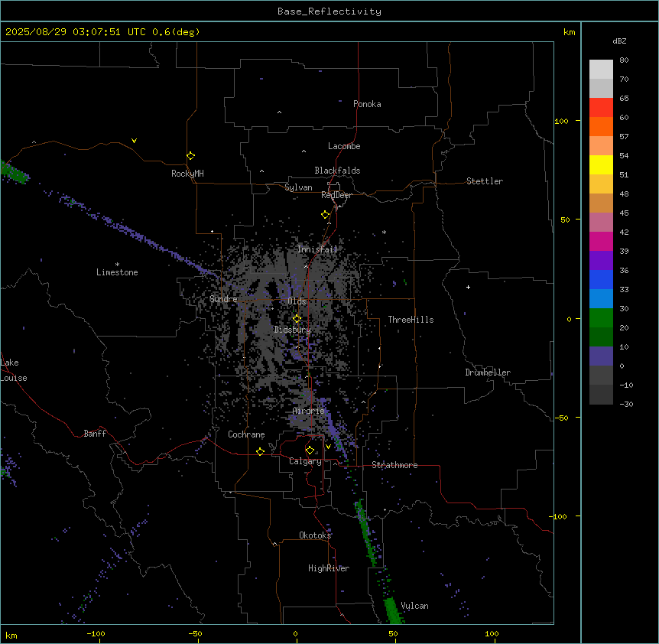Select the 65 dBZ red swatch
Image resolution: width=659 pixels, height=644 pixels.
pyautogui.click(x=601, y=108)
